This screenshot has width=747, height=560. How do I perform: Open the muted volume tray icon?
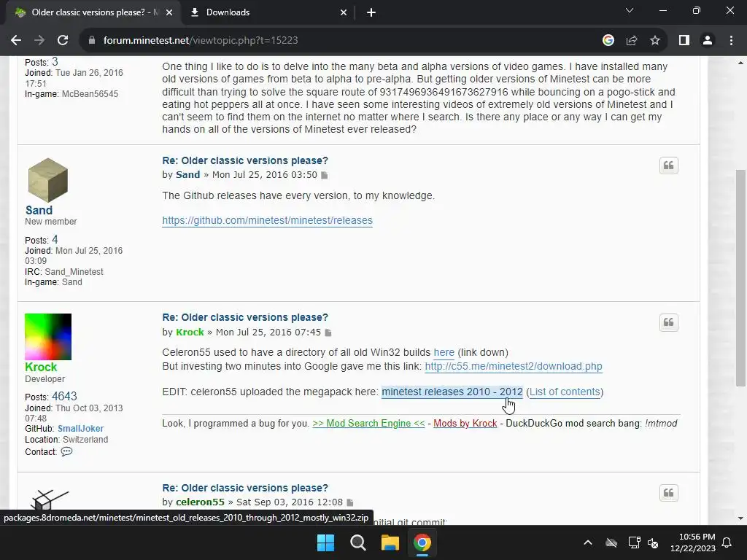[653, 542]
